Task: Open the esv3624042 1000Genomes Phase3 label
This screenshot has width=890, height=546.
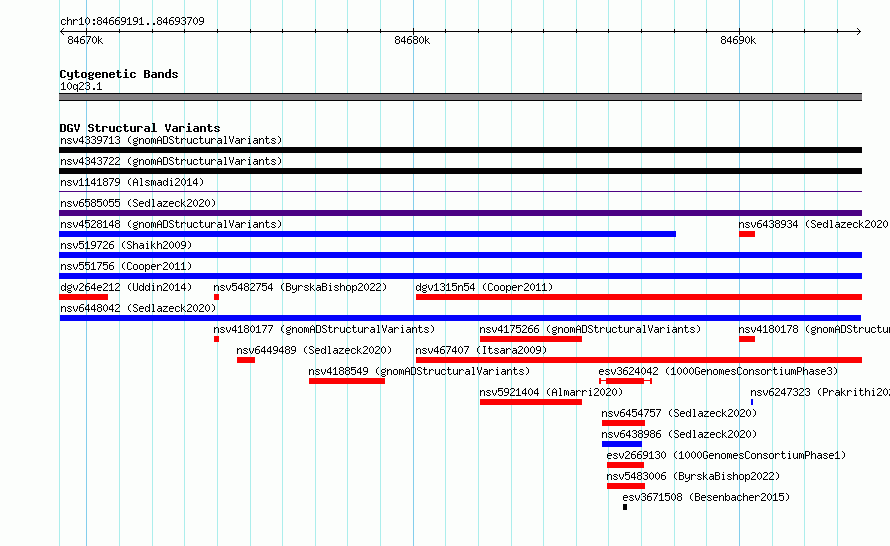Action: click(x=718, y=371)
